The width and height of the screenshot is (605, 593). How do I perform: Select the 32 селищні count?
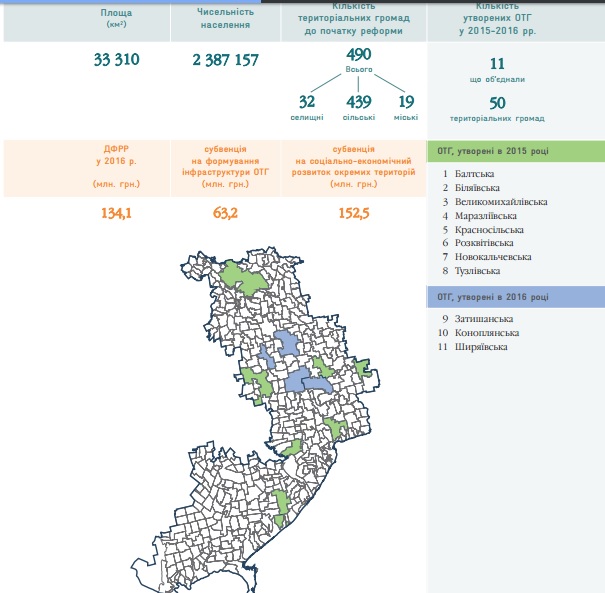pos(306,101)
